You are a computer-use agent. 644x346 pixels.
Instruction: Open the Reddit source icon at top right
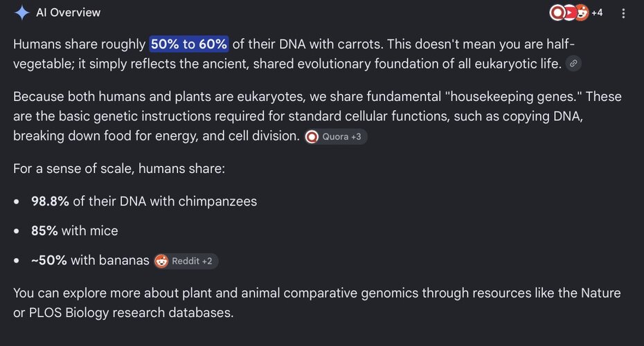pyautogui.click(x=582, y=12)
